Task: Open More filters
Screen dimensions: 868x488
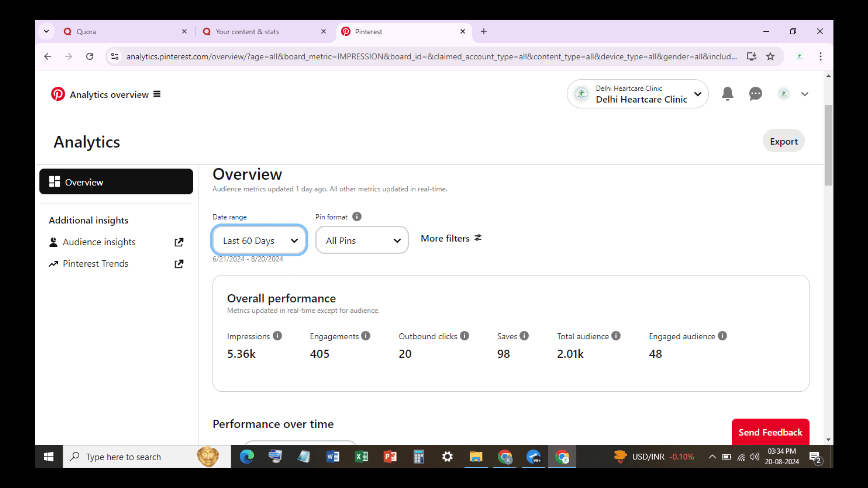Action: click(451, 238)
